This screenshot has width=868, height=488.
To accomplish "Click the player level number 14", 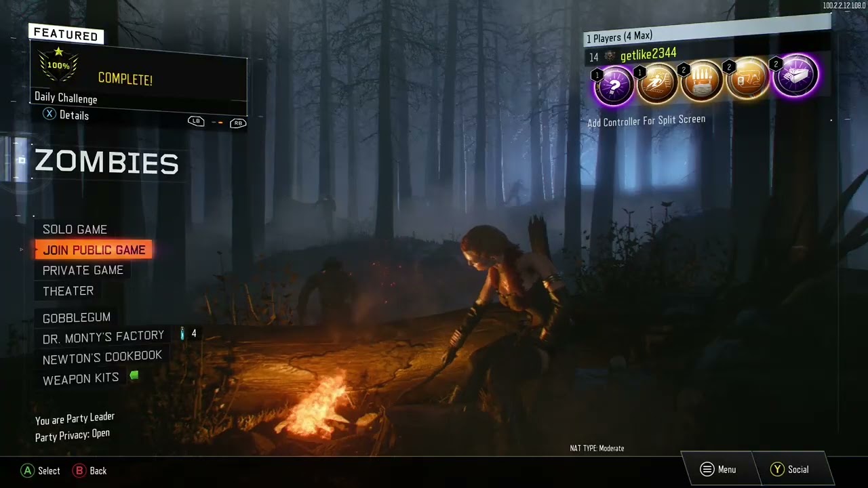I will click(x=594, y=58).
